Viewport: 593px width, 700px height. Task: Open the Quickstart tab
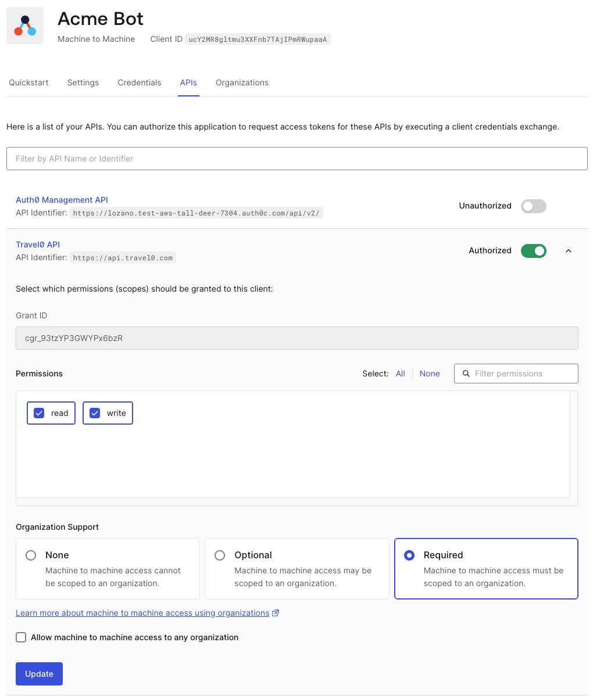coord(28,82)
